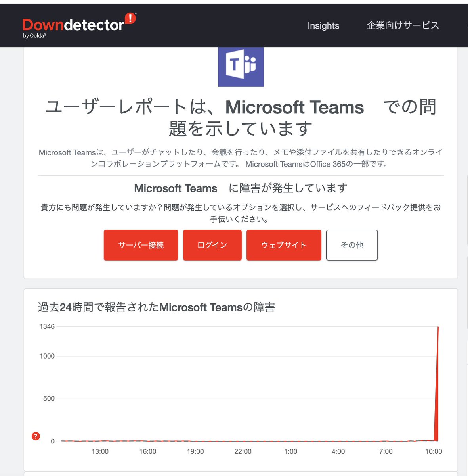This screenshot has width=468, height=476.
Task: Click the 1000 value on chart axis
Action: coord(47,356)
